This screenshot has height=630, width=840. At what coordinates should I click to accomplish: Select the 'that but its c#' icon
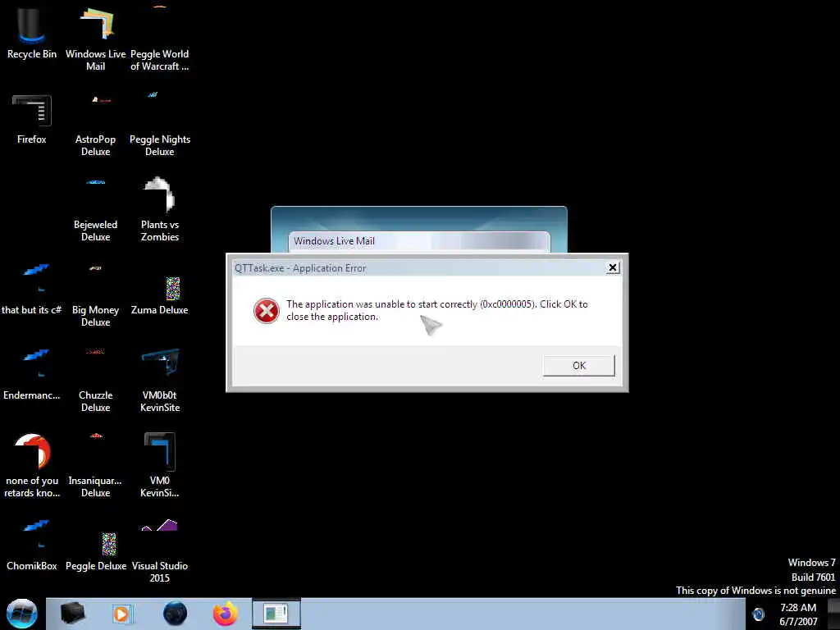click(x=32, y=290)
